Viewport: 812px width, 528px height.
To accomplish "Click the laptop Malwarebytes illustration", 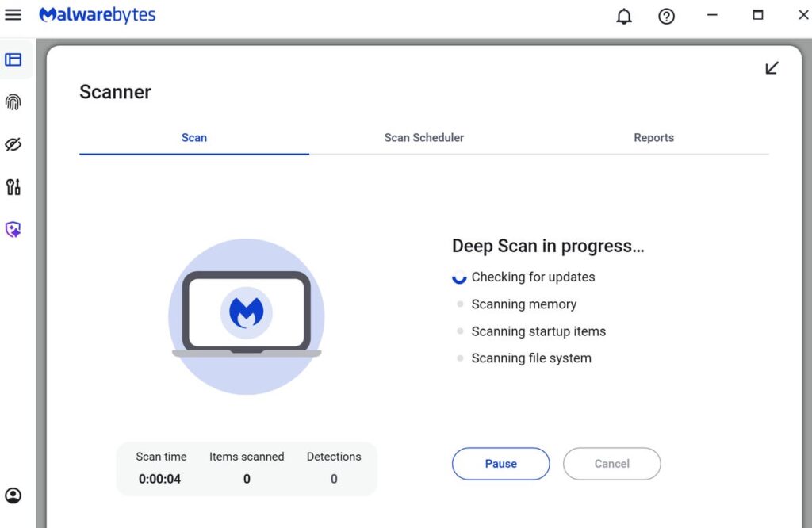I will point(247,316).
